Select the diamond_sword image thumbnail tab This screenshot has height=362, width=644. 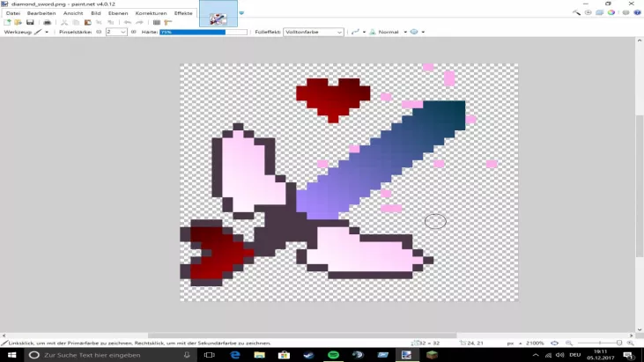click(217, 15)
